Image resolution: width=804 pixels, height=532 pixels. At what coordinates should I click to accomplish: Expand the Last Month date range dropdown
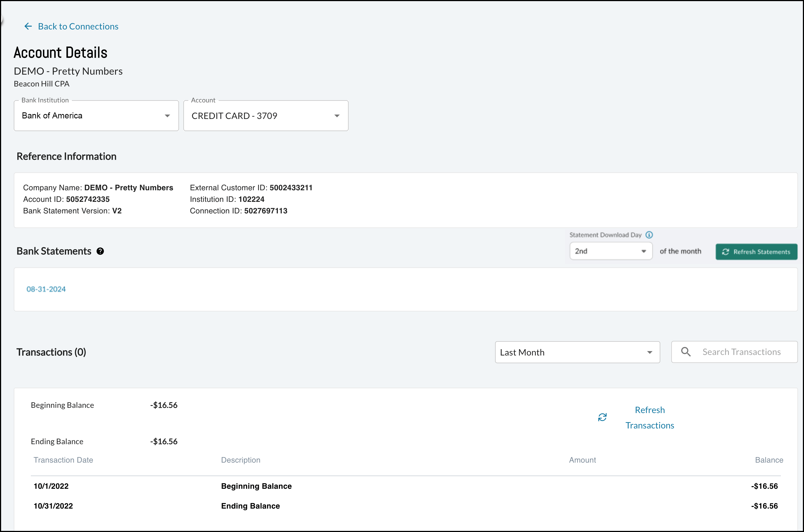(x=577, y=352)
